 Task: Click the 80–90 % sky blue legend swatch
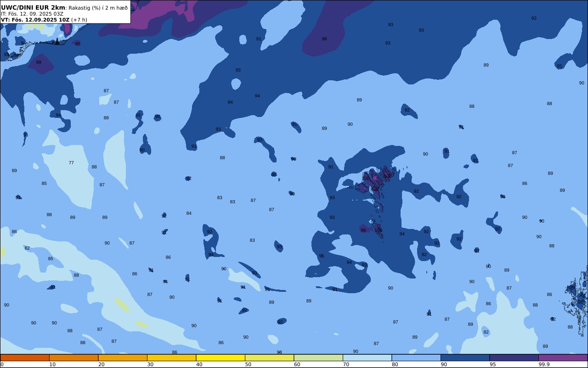point(416,357)
